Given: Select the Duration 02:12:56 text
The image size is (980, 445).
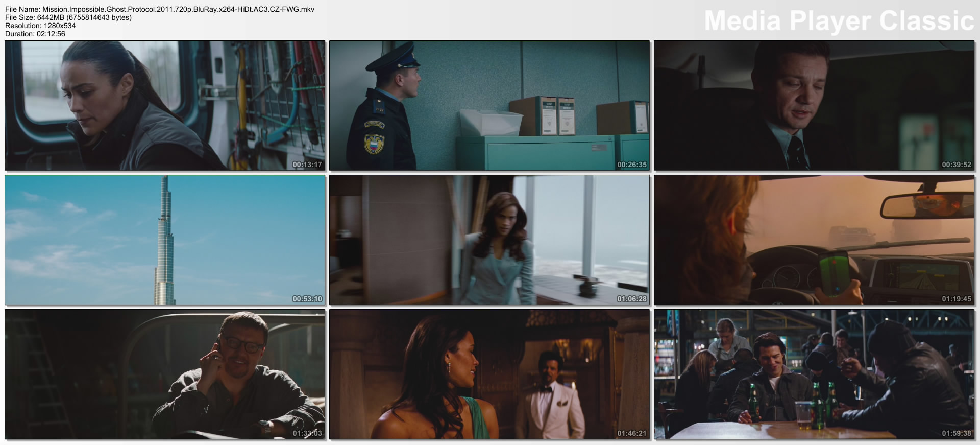Looking at the screenshot, I should pos(35,34).
